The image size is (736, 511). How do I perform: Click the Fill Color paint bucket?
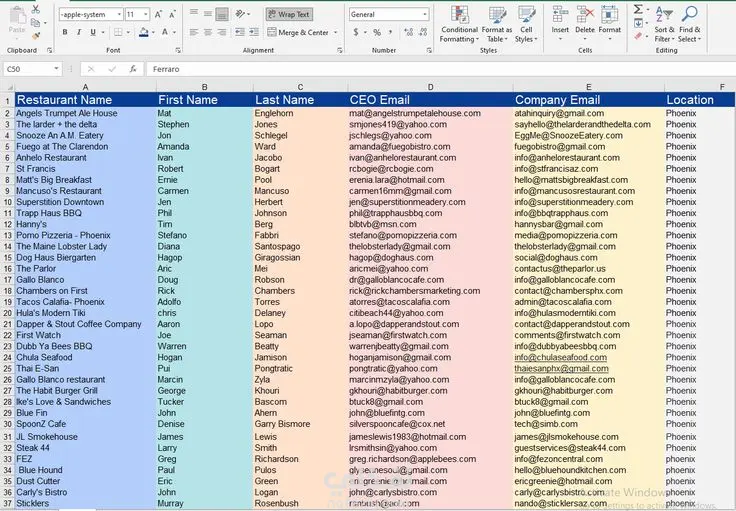point(143,32)
